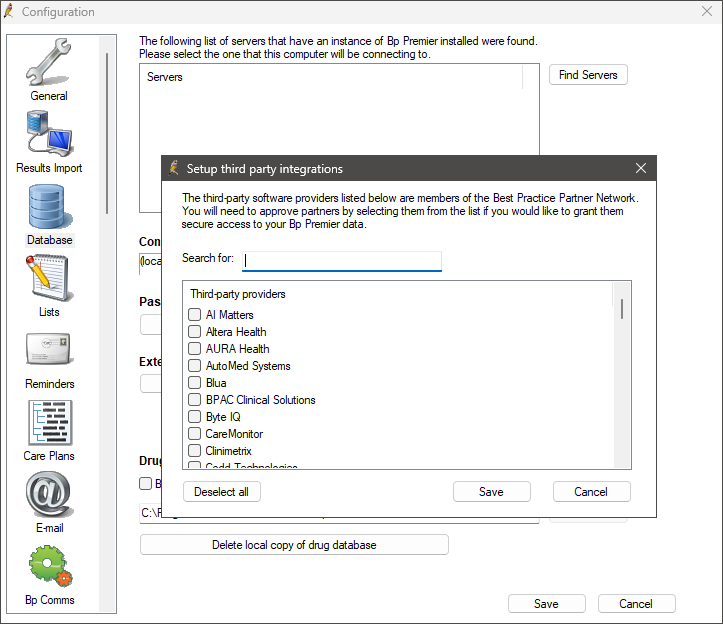Click the Configuration window title icon
723x624 pixels.
tap(9, 12)
